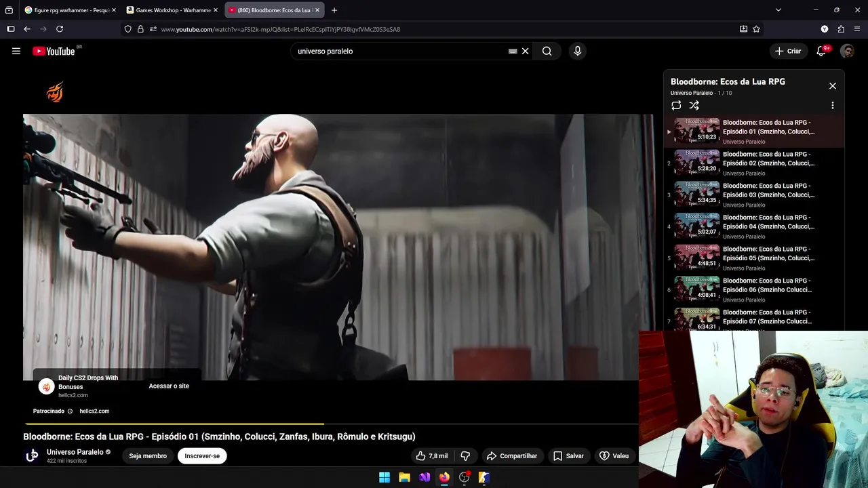Open Firefox View icon
This screenshot has height=488, width=868.
pos(9,10)
